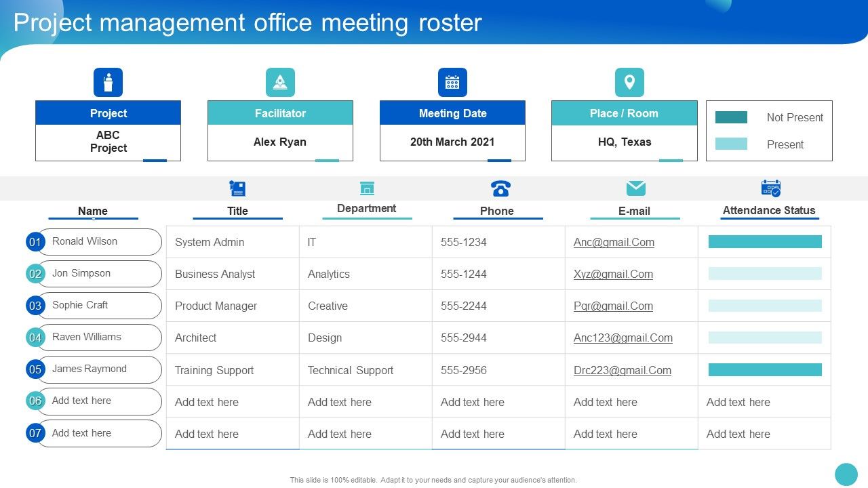Screen dimensions: 868x488
Task: Select the Sophie Craft name pill
Action: pyautogui.click(x=99, y=306)
